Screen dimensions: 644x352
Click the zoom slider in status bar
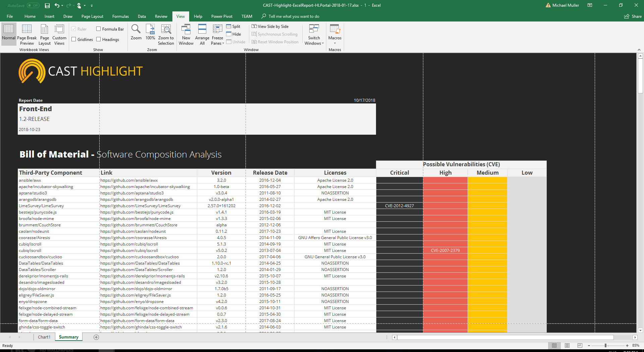point(605,346)
